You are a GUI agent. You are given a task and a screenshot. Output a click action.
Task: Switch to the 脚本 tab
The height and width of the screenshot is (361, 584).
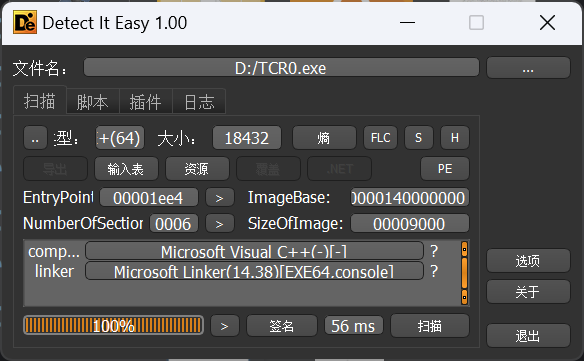93,102
